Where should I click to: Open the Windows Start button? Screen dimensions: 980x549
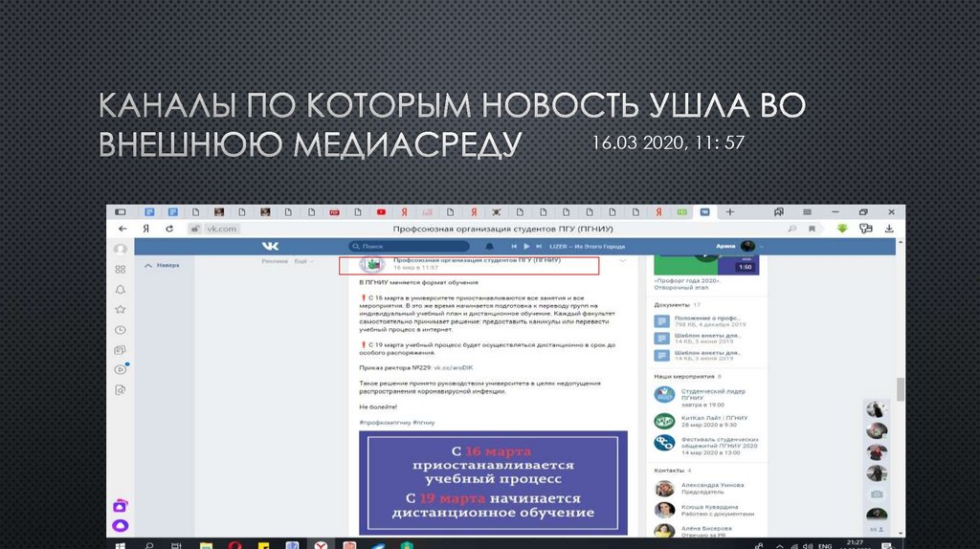tap(120, 545)
